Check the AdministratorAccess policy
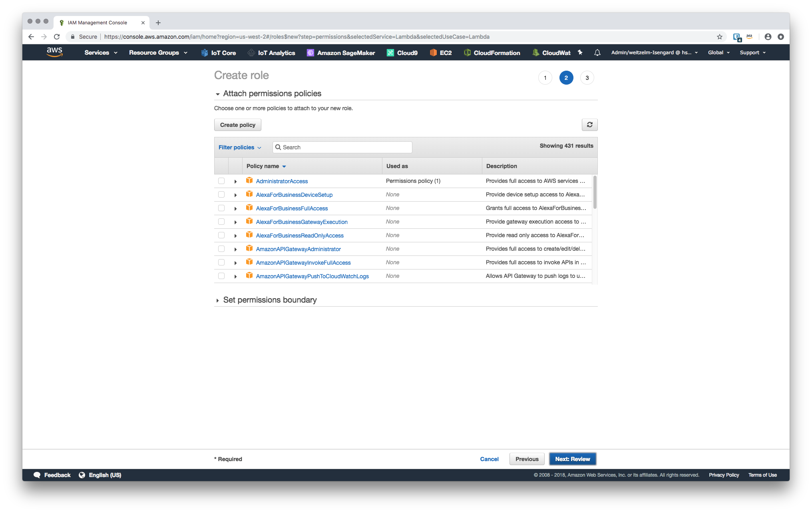This screenshot has height=513, width=812. (x=221, y=181)
